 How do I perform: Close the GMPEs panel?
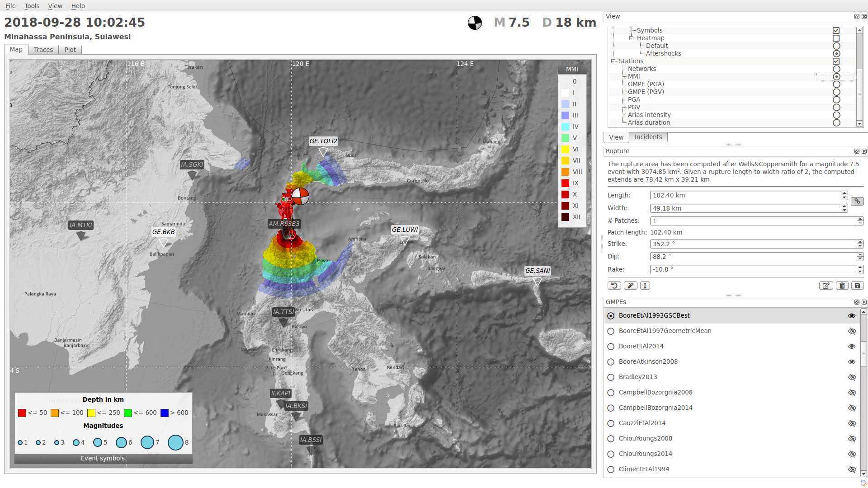(864, 302)
